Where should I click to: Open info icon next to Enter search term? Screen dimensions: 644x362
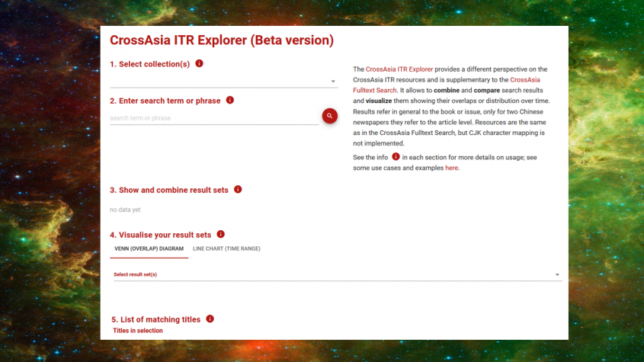click(x=230, y=100)
